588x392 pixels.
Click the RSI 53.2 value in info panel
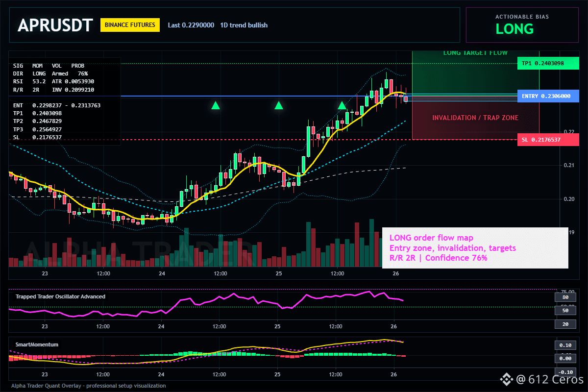coord(29,81)
